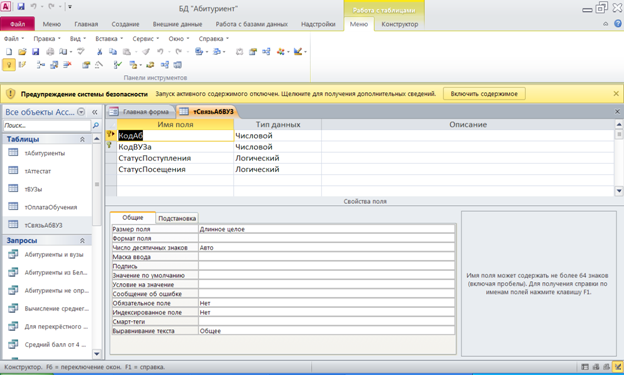Open the Абитуриенты и вузы query
The height and width of the screenshot is (375, 624).
pos(54,254)
